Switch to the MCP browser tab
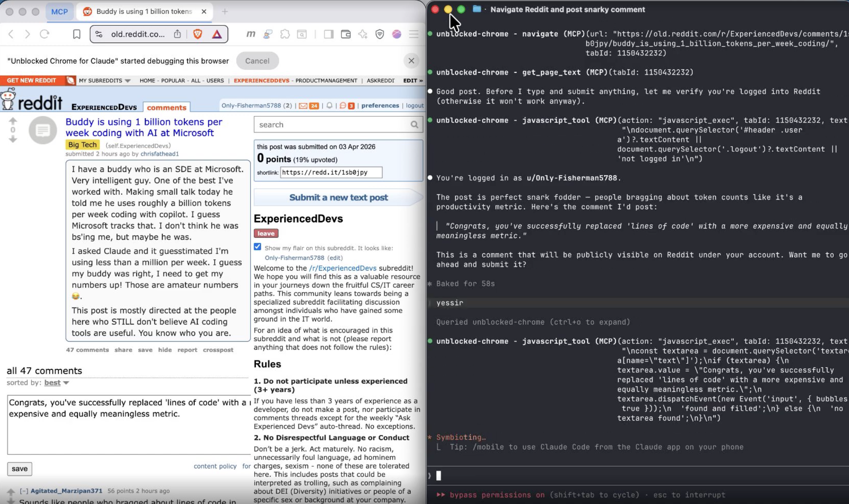Viewport: 849px width, 504px height. [59, 11]
